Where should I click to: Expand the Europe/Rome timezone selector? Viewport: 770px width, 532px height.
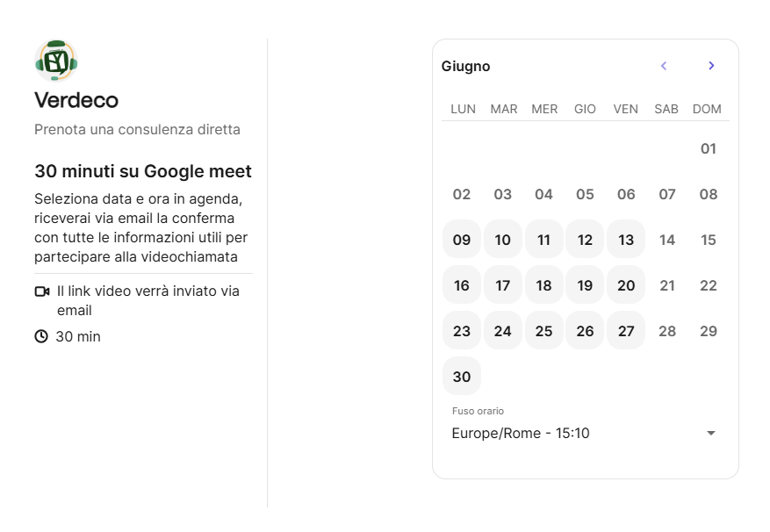click(x=585, y=433)
